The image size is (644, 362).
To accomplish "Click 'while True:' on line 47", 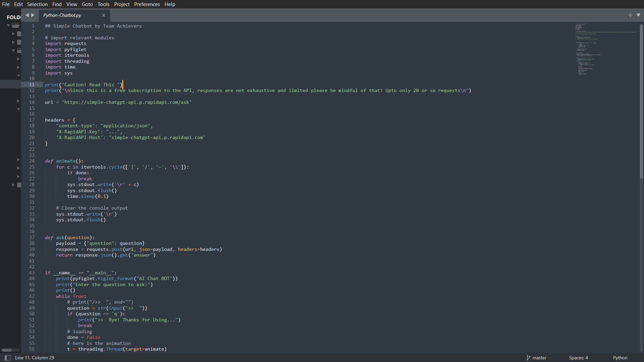I will (71, 296).
